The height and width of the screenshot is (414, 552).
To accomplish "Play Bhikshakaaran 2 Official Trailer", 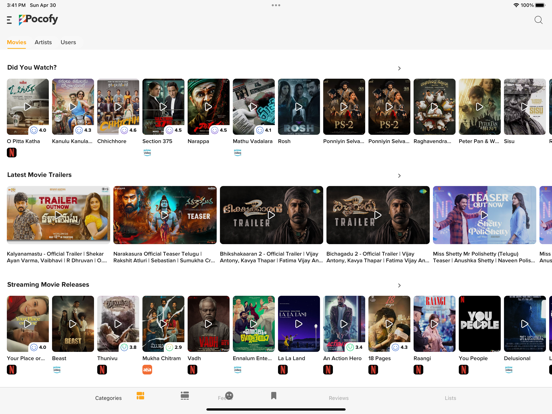I will coord(271,215).
